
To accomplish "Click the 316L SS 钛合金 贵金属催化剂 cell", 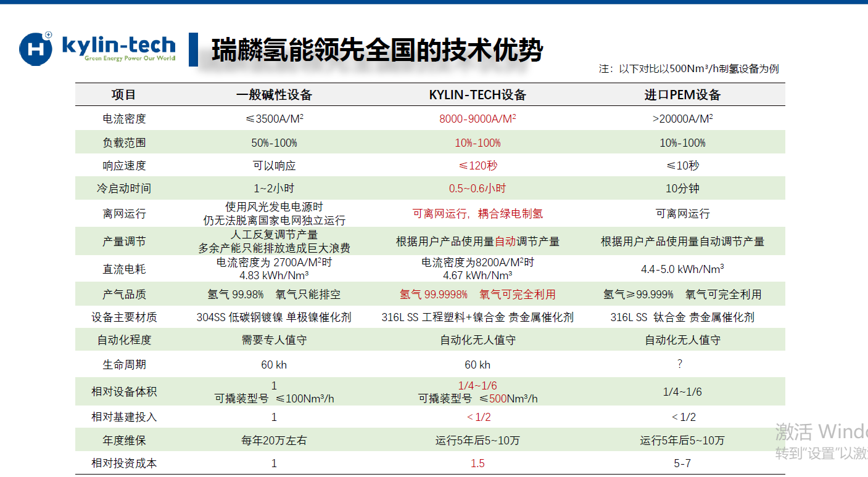I will (682, 317).
